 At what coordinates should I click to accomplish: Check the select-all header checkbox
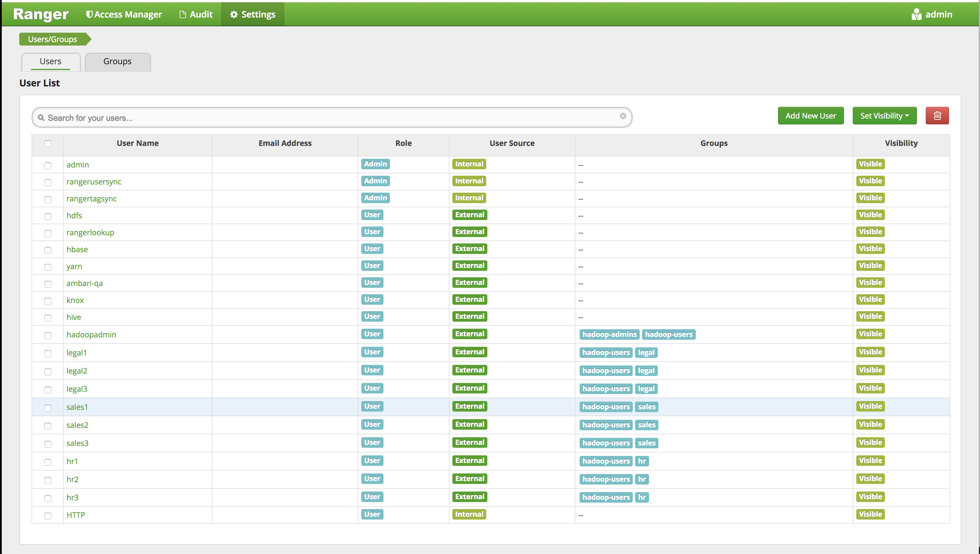pyautogui.click(x=48, y=143)
